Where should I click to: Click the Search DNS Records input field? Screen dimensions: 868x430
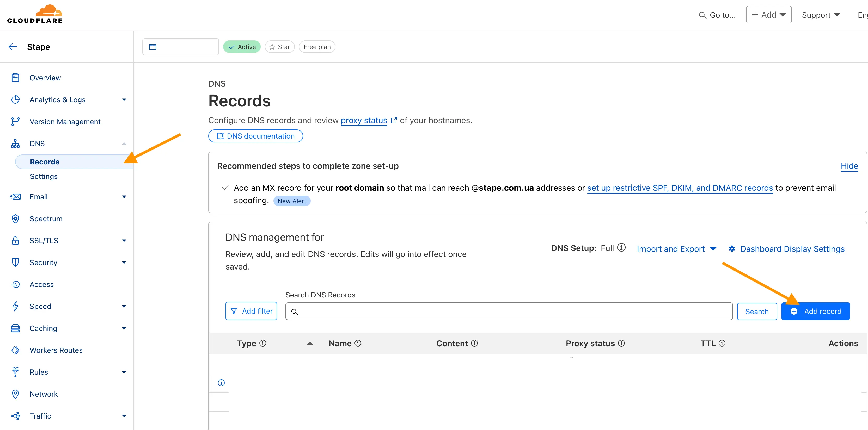tap(509, 311)
